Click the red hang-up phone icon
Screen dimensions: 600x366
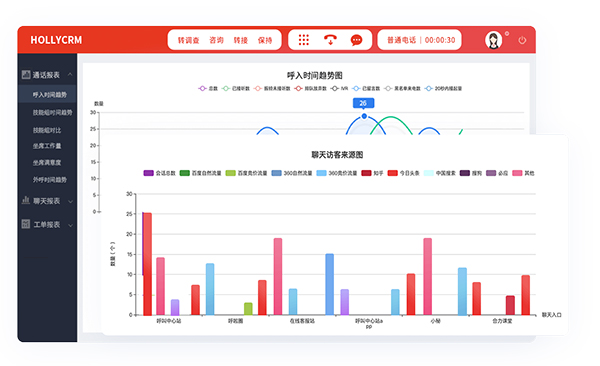[330, 39]
